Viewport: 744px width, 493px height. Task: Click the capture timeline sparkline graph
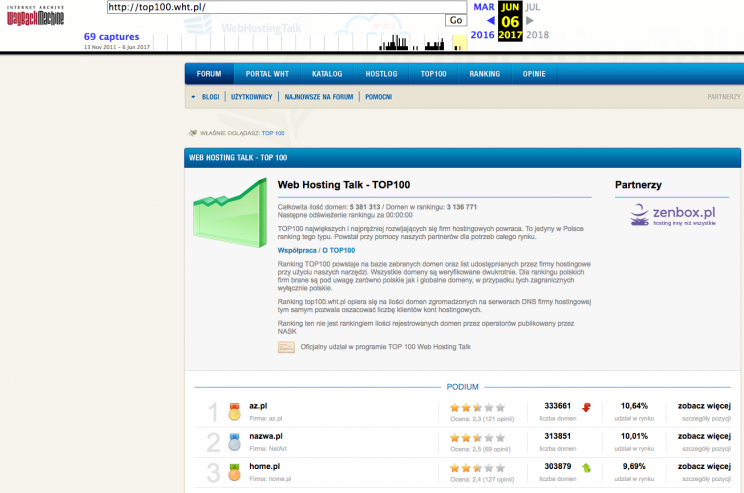311,42
